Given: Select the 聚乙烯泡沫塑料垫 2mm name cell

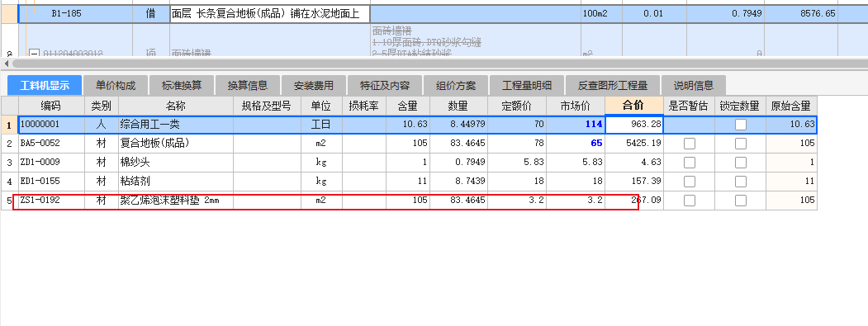Looking at the screenshot, I should [176, 201].
